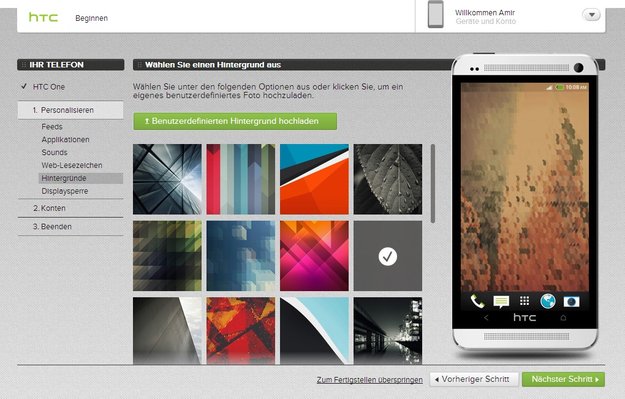Click the 'Wählen Sie einen Hintergrund aus' header
625x399 pixels.
click(x=213, y=65)
